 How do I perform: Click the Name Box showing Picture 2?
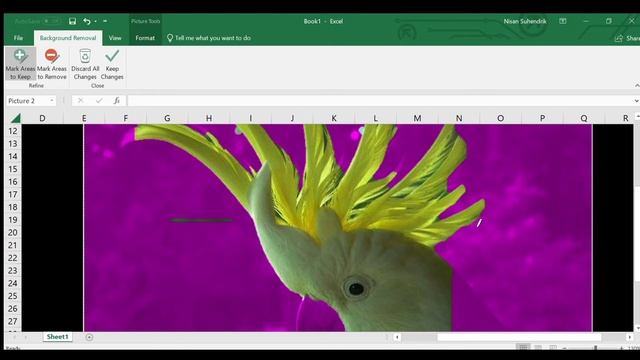pyautogui.click(x=27, y=101)
